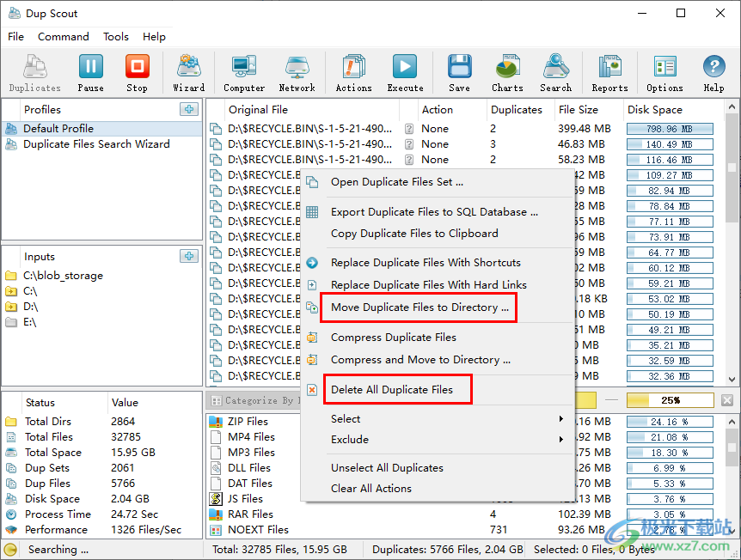Select the Default Profile

click(102, 129)
